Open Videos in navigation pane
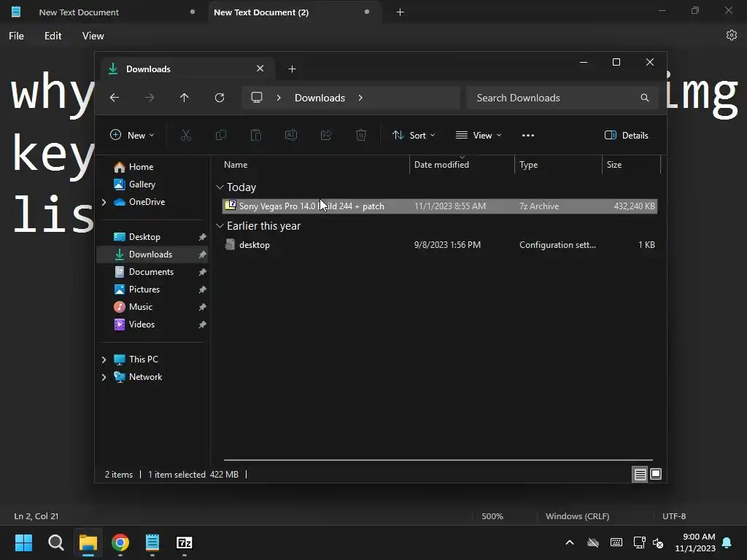Image resolution: width=747 pixels, height=560 pixels. tap(142, 324)
